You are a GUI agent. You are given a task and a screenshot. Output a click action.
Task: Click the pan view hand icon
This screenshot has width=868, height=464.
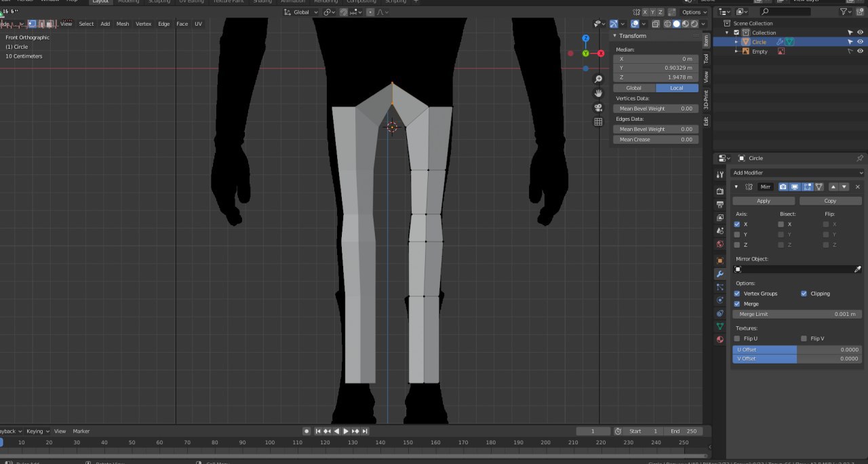[x=598, y=94]
